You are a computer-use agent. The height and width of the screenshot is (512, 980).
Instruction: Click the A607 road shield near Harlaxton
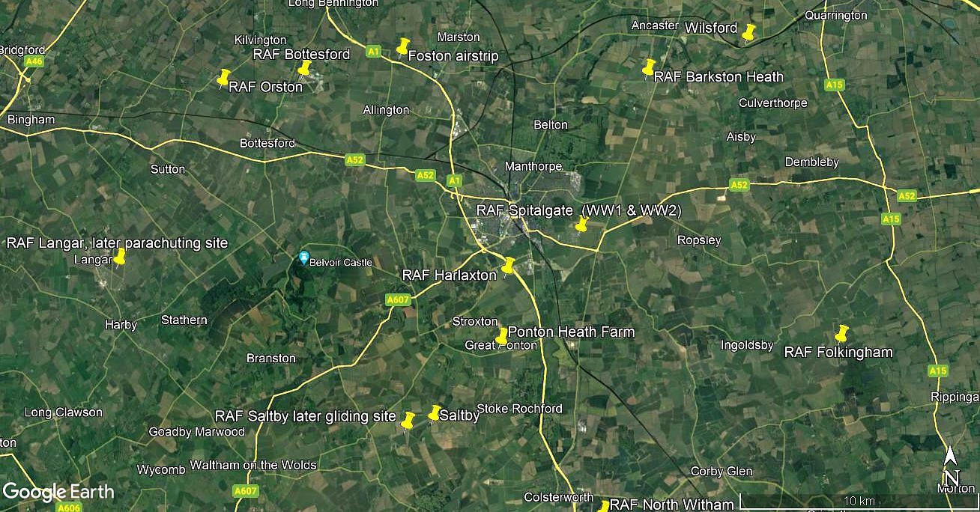(x=398, y=300)
